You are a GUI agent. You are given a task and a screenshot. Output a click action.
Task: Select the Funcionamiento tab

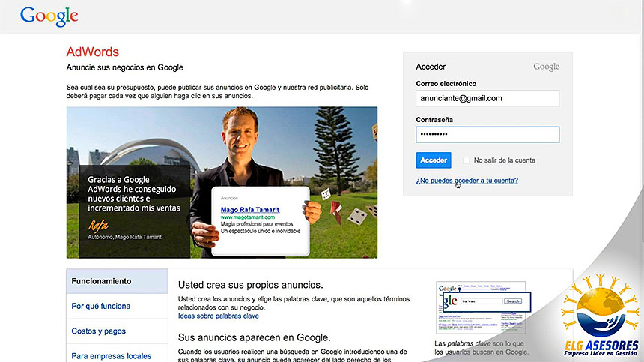pos(117,281)
